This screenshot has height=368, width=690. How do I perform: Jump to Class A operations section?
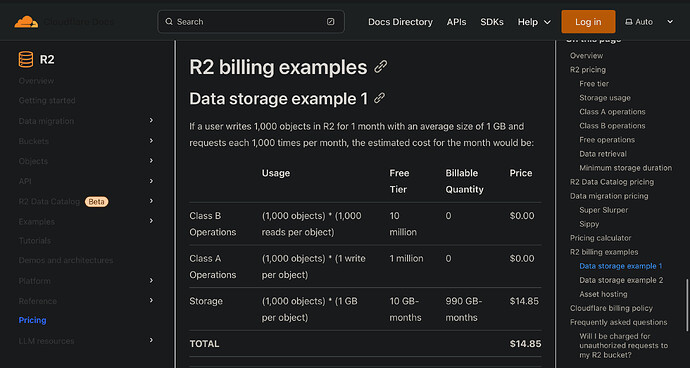[x=613, y=112]
